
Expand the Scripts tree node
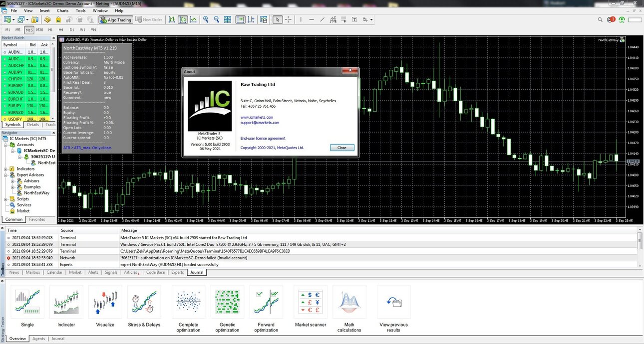click(x=6, y=199)
